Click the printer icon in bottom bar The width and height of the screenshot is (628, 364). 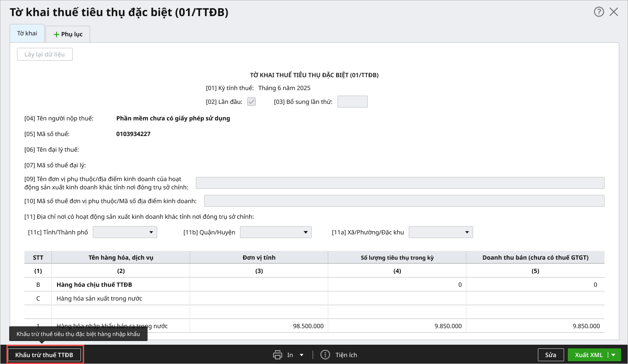point(278,355)
